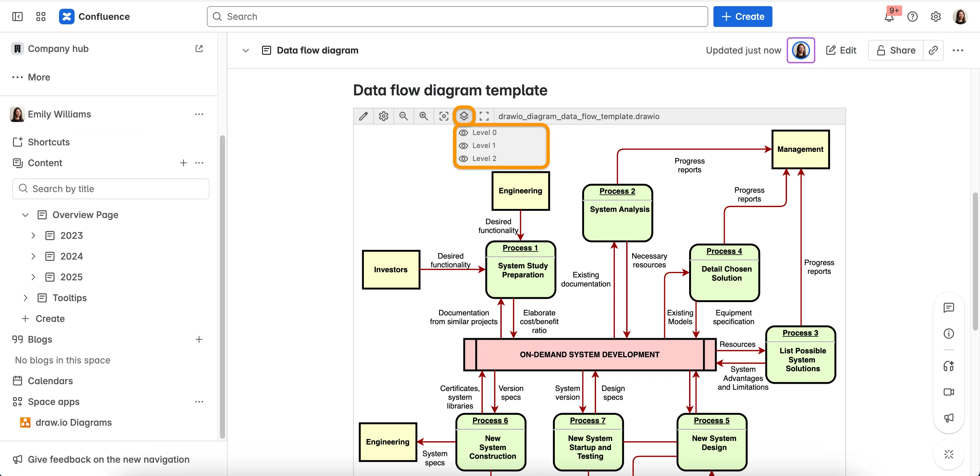Image resolution: width=980 pixels, height=476 pixels.
Task: Toggle visibility of Level 1
Action: [463, 145]
